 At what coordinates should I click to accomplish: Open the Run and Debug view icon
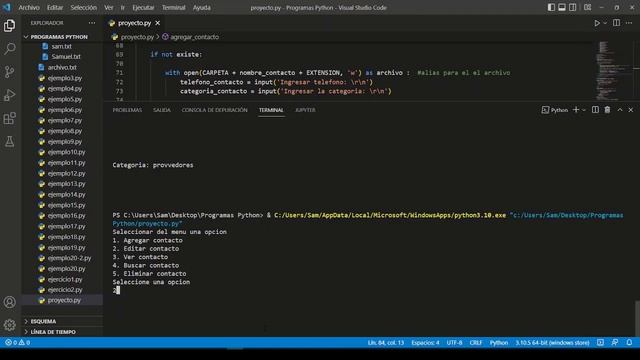[9, 95]
